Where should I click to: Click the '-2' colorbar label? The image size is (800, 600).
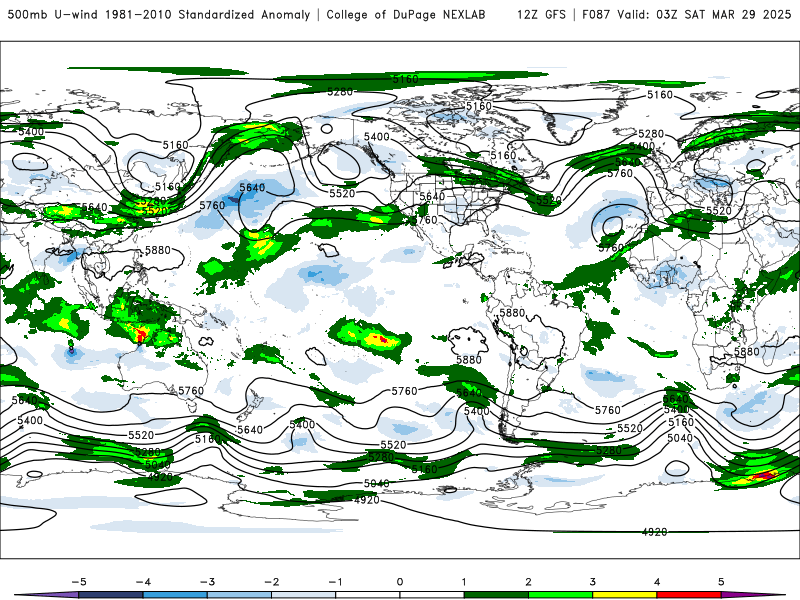pos(271,582)
